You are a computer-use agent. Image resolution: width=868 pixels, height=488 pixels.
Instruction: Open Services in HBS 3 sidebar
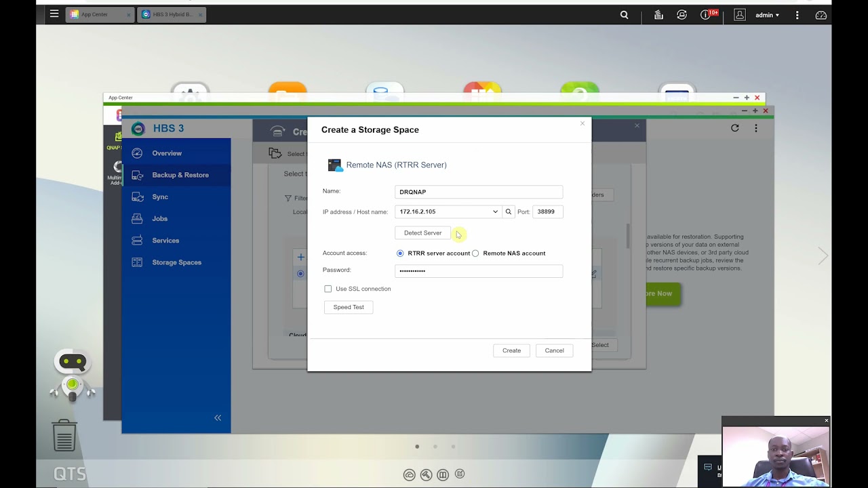pos(176,241)
